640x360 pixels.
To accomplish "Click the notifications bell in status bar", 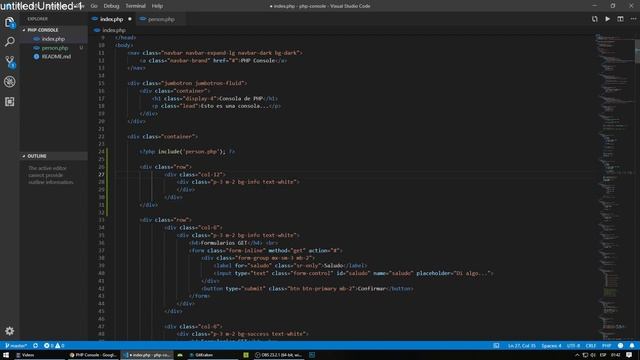I will (632, 346).
